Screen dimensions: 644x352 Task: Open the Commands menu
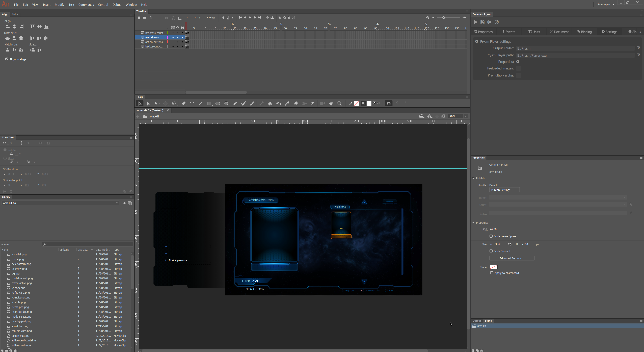(86, 5)
